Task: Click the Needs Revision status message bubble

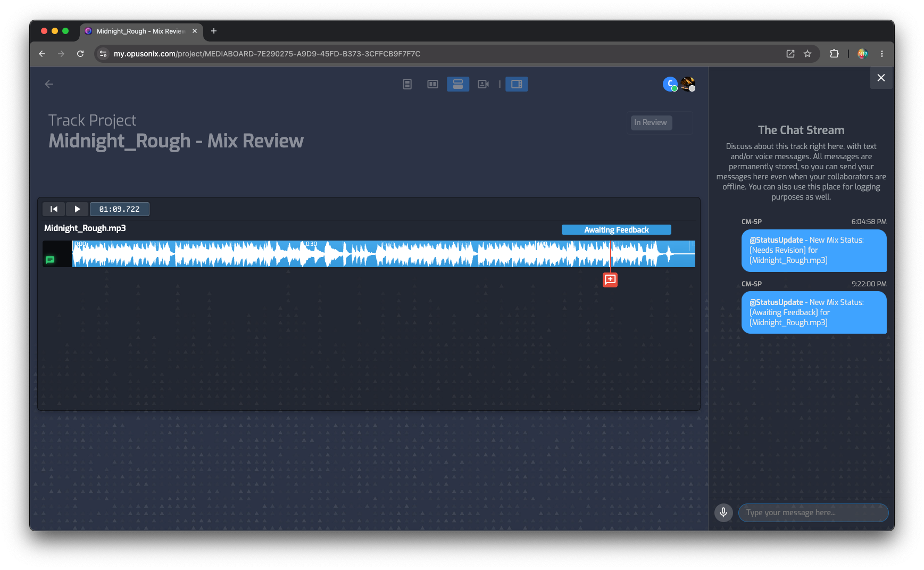Action: pyautogui.click(x=814, y=251)
